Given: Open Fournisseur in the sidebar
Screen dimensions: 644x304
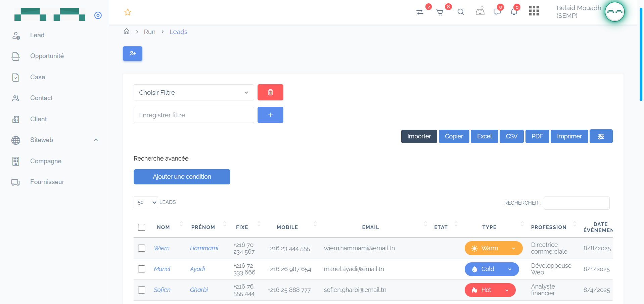Looking at the screenshot, I should 47,182.
